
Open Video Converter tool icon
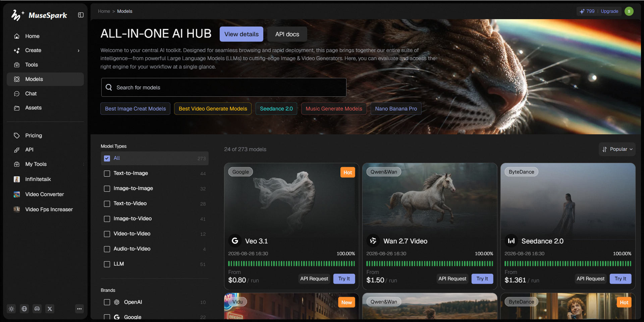pyautogui.click(x=17, y=194)
